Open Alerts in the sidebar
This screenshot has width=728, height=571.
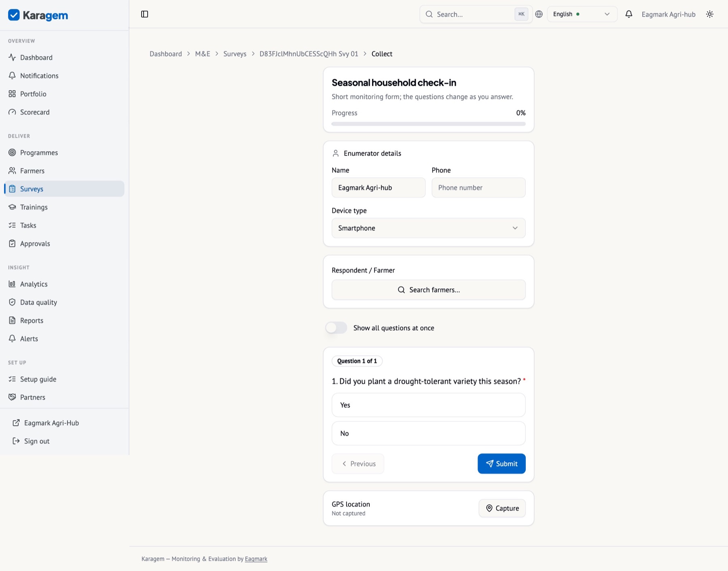click(64, 339)
